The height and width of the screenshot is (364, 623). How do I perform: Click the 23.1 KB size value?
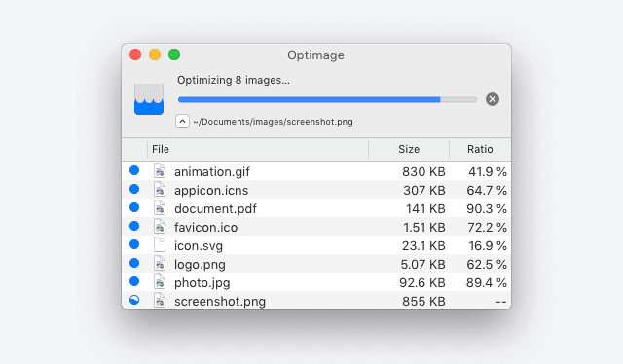point(423,245)
